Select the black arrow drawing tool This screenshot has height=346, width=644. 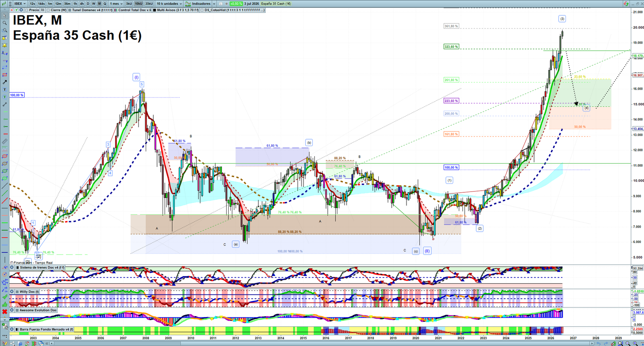pyautogui.click(x=5, y=82)
